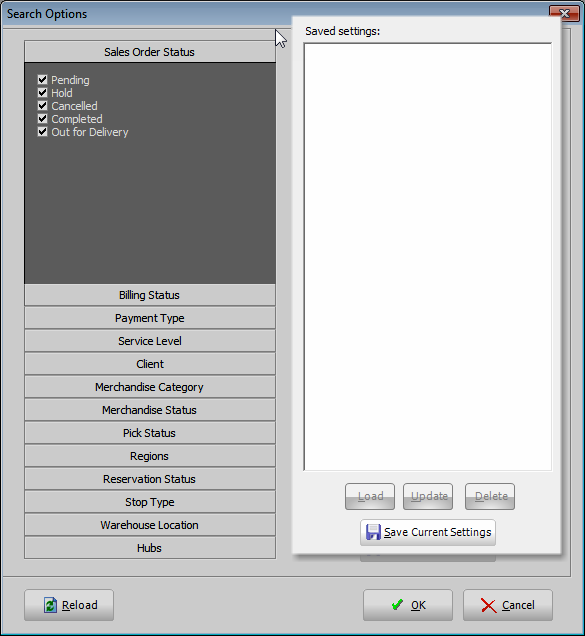Open the Warehouse Location section

pyautogui.click(x=150, y=525)
